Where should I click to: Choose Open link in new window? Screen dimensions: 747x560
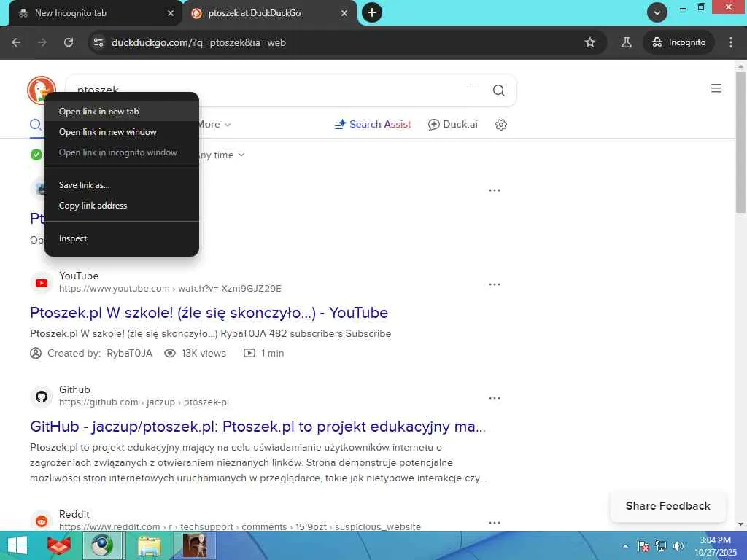tap(122, 132)
